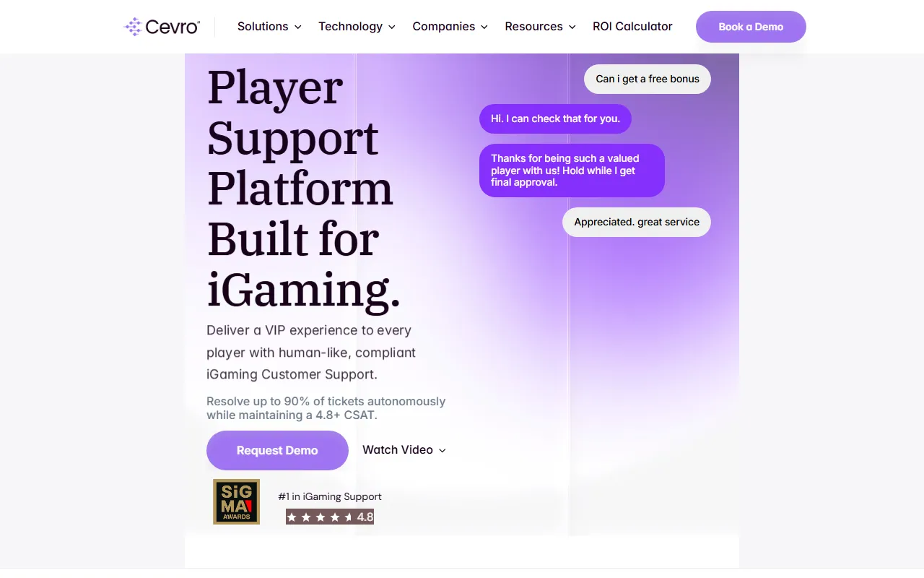Click the 'Appreciated. great service' chat bubble
Image resolution: width=924 pixels, height=578 pixels.
[637, 222]
